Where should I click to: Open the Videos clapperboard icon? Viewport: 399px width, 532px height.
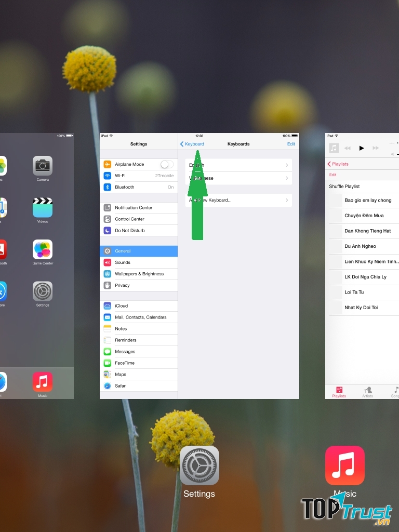[x=43, y=208]
